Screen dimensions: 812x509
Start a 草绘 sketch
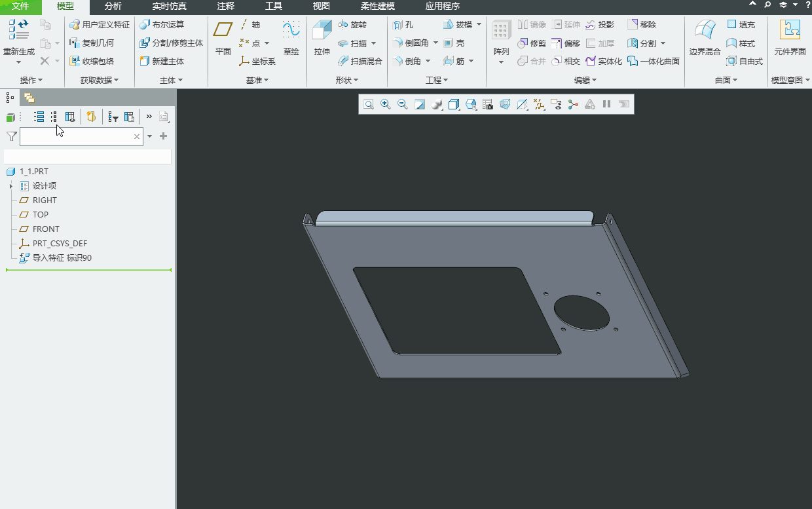291,38
